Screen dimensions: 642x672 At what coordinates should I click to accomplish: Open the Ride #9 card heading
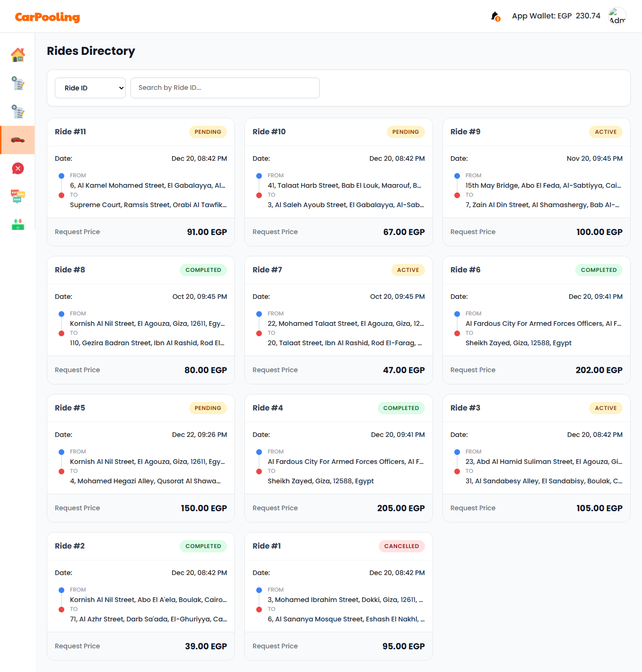(465, 132)
